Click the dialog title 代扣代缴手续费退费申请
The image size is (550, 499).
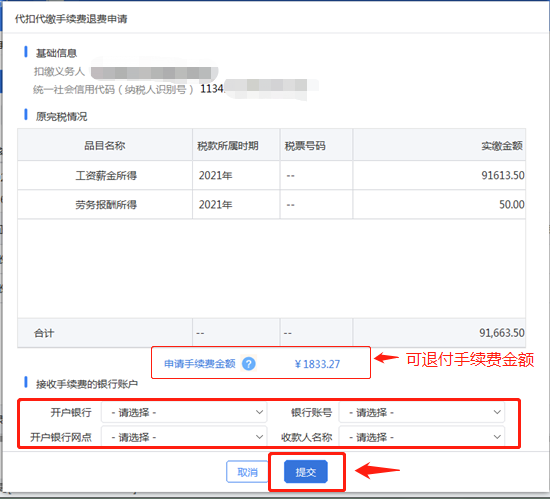tap(71, 19)
